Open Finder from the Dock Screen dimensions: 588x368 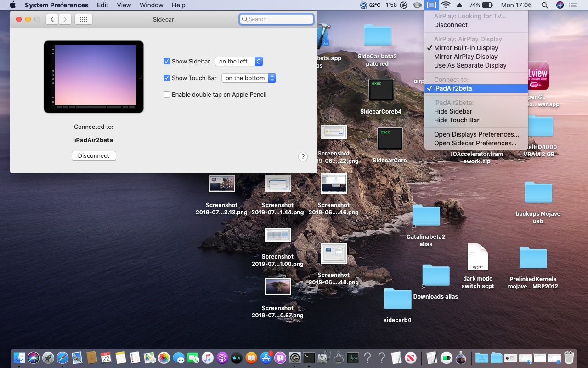[19, 357]
